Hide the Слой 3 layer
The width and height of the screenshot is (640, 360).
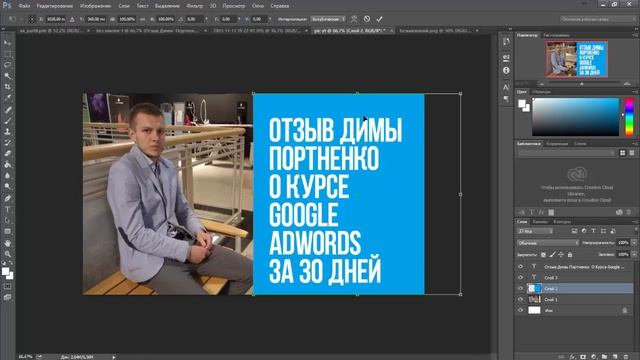coord(520,278)
